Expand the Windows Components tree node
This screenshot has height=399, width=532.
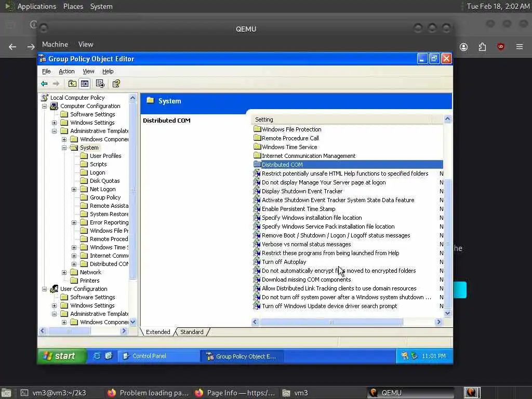(x=64, y=139)
